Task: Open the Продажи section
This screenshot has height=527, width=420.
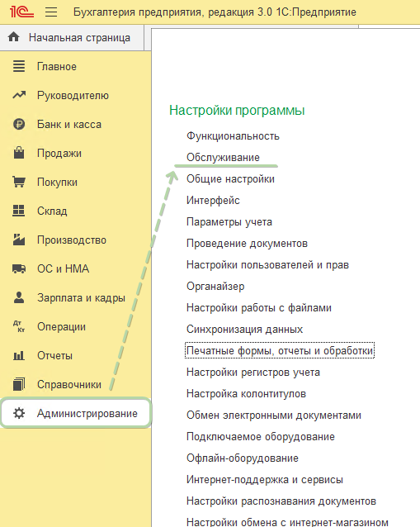Action: point(59,154)
